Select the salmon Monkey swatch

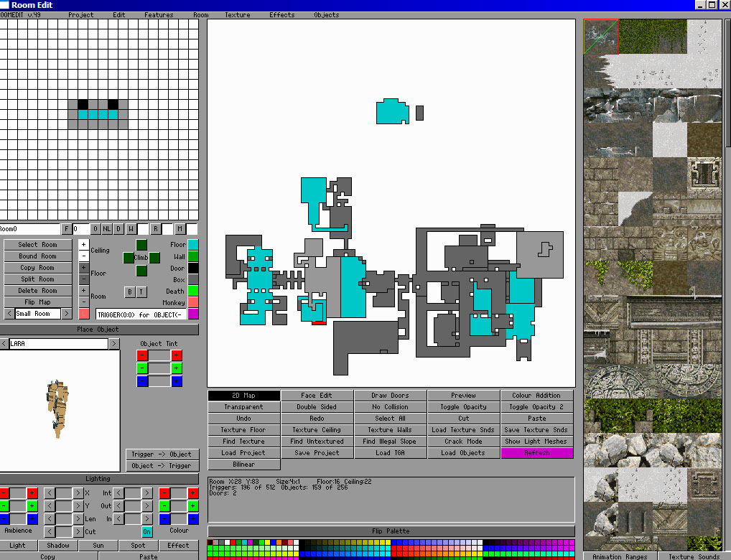[193, 302]
